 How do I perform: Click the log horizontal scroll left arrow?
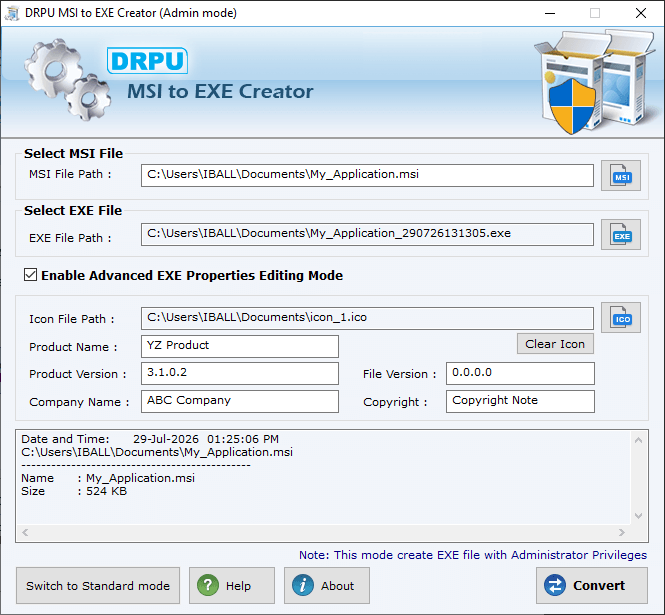point(25,532)
